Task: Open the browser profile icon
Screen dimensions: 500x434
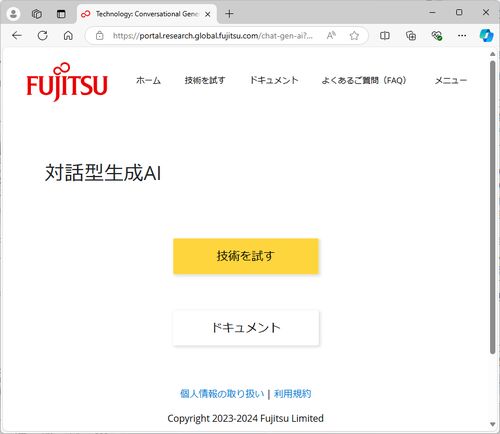Action: pyautogui.click(x=13, y=14)
